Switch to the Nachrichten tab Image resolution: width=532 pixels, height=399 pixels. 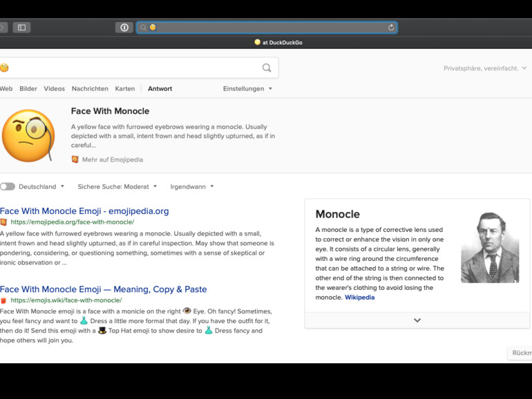click(90, 89)
